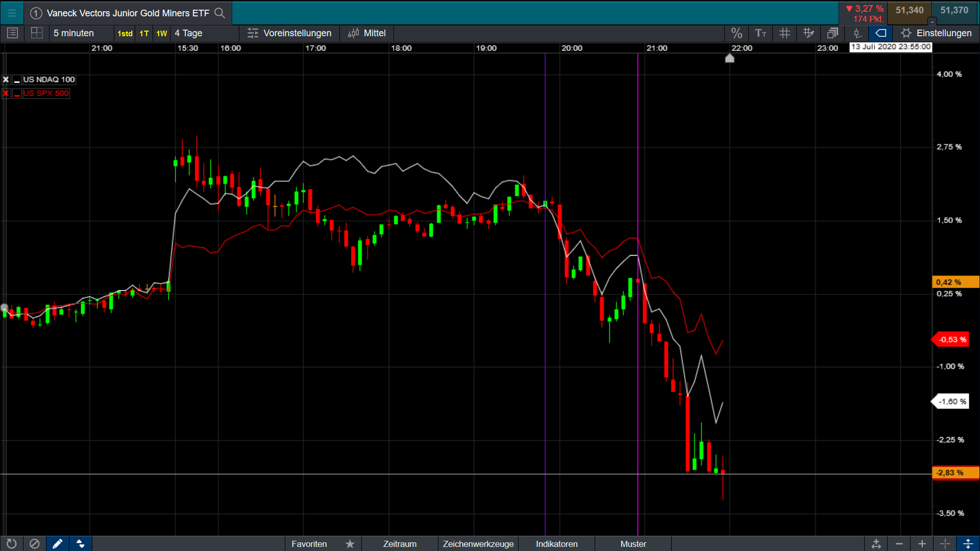This screenshot has height=551, width=980.
Task: Click the pencil drawing tool
Action: click(x=57, y=544)
